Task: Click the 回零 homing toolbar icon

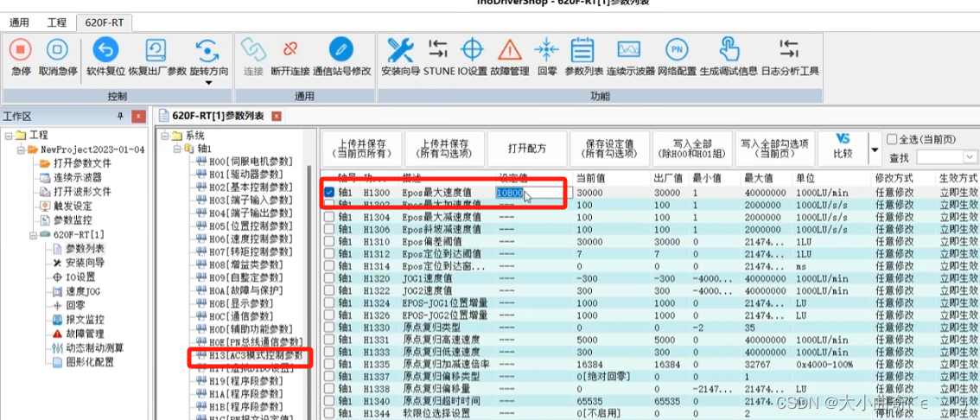Action: 546,49
